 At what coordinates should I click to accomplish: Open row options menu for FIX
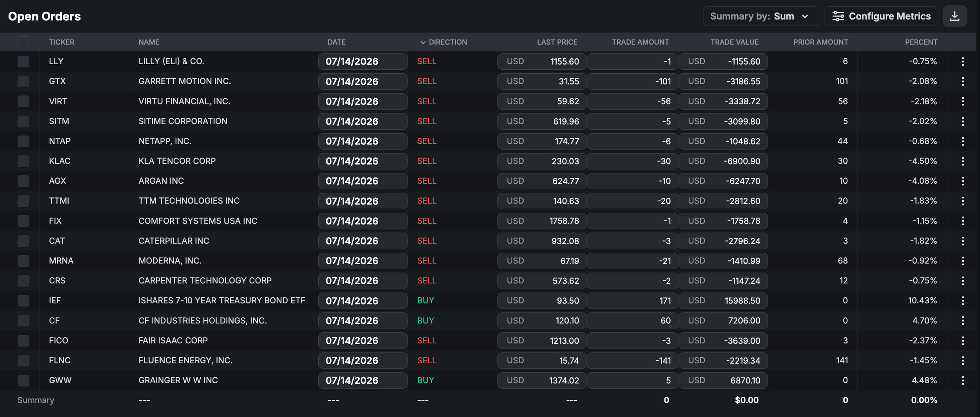(963, 221)
